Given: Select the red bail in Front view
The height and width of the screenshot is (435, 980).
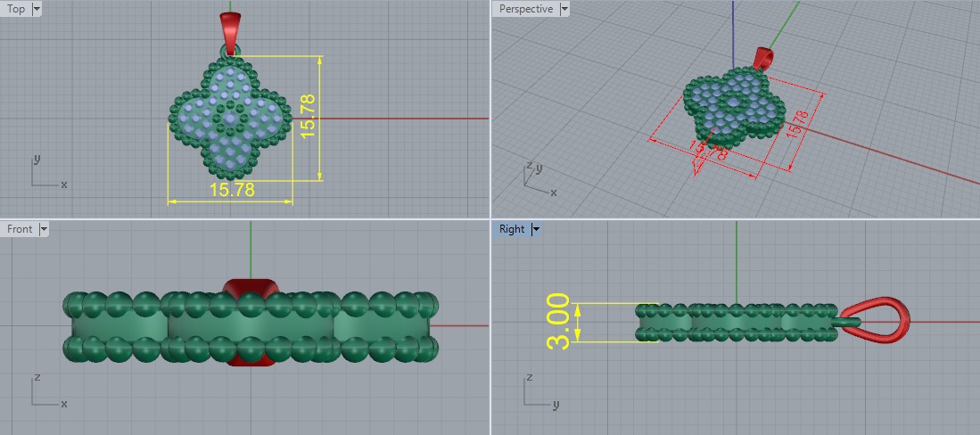Looking at the screenshot, I should pyautogui.click(x=250, y=288).
